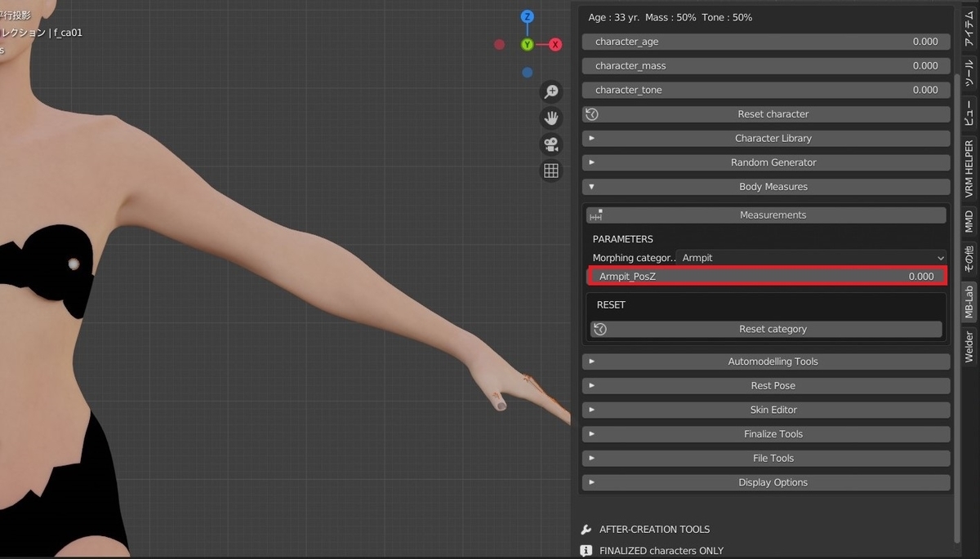Viewport: 980px width, 559px height.
Task: Expand the Character Library section
Action: tap(766, 139)
